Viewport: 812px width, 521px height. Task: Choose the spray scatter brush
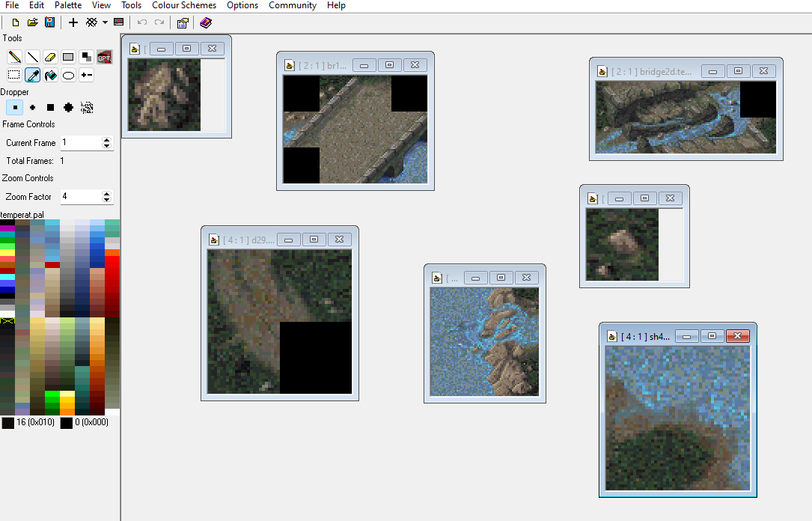[87, 107]
